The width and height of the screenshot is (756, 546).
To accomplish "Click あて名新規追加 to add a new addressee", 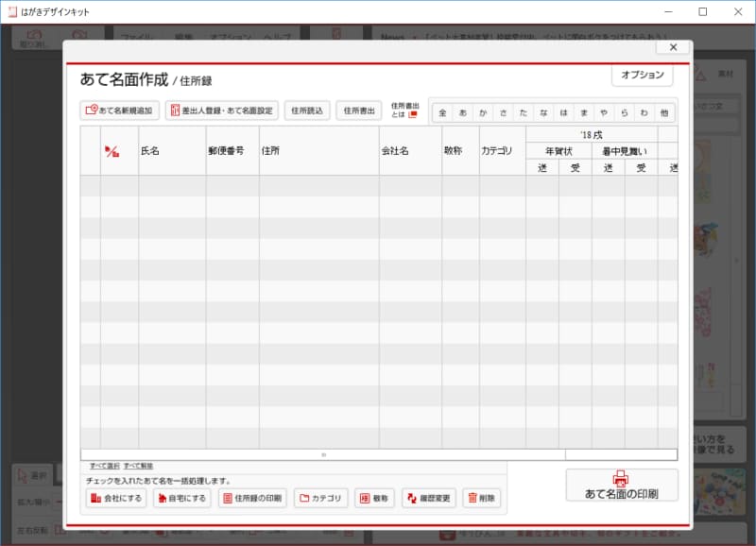I will tap(119, 111).
